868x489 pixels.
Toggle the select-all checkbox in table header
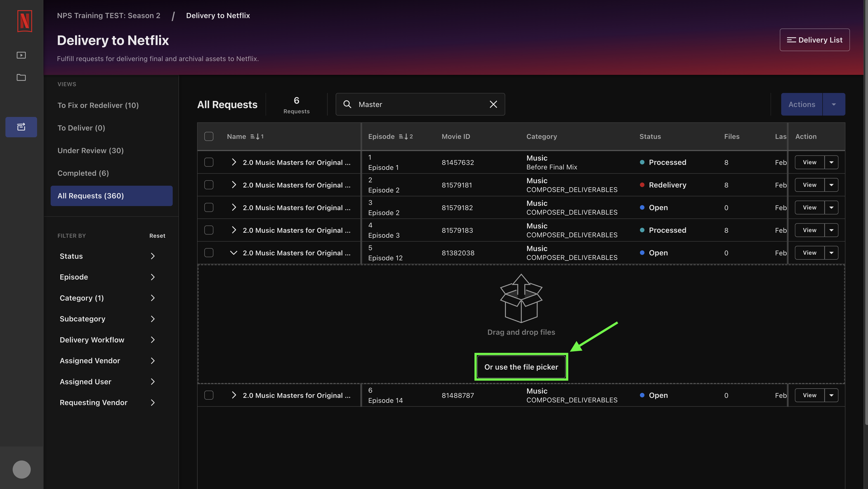(x=209, y=136)
